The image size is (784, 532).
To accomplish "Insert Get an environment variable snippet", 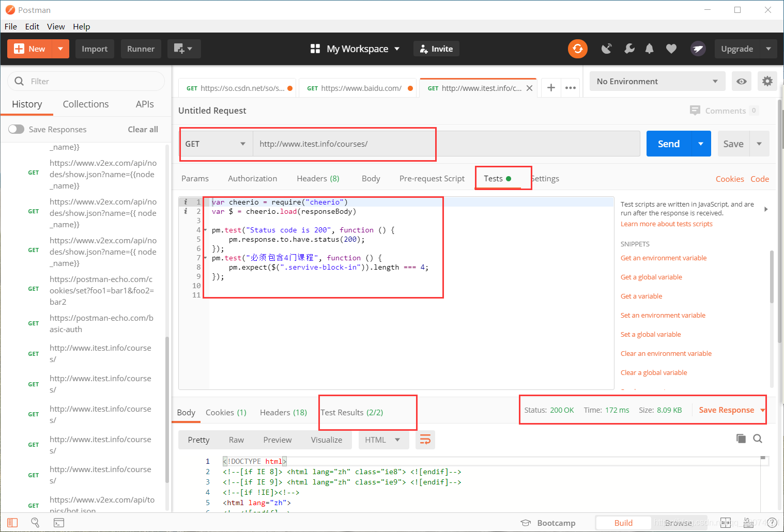I will coord(664,258).
